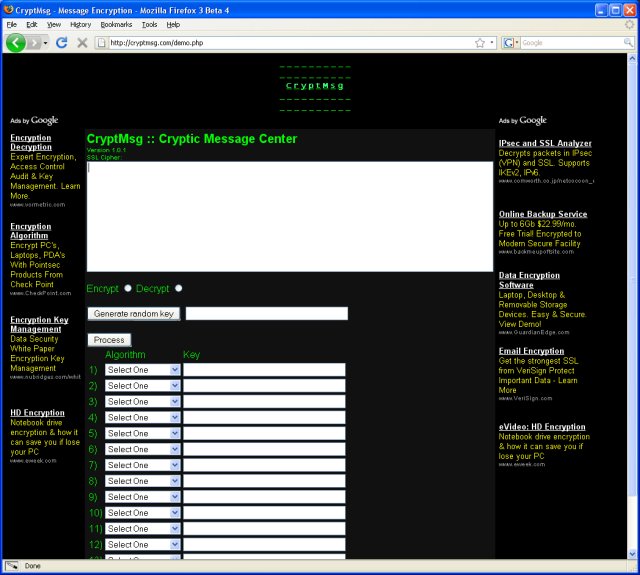Click the left Ads by Google label
Screen dimensions: 640x575
[x=34, y=120]
